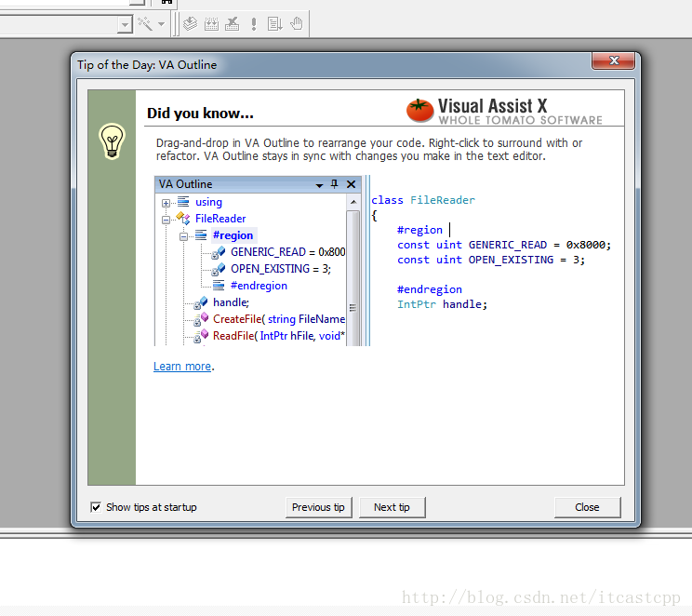
Task: Open the WizardBar actions dropdown arrow
Action: tap(162, 24)
